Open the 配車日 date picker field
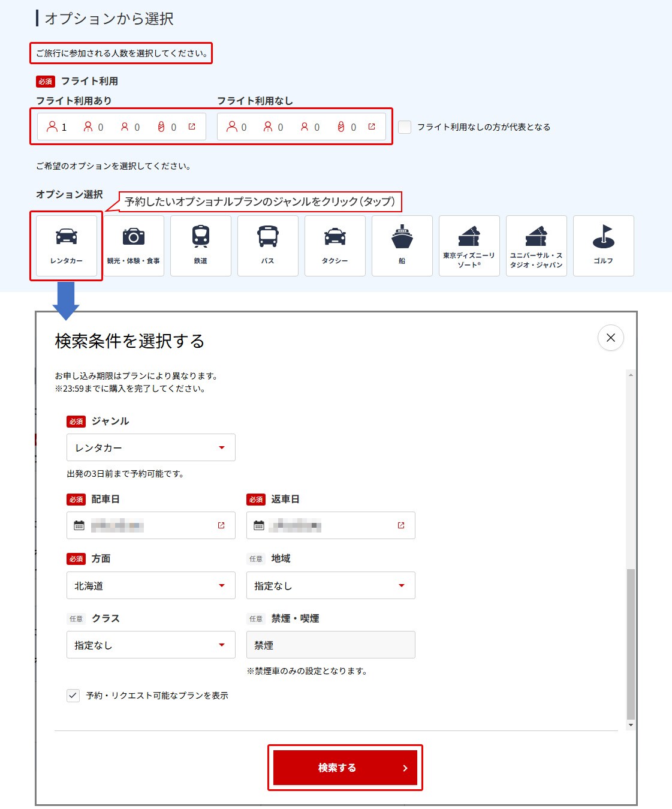 [x=150, y=525]
